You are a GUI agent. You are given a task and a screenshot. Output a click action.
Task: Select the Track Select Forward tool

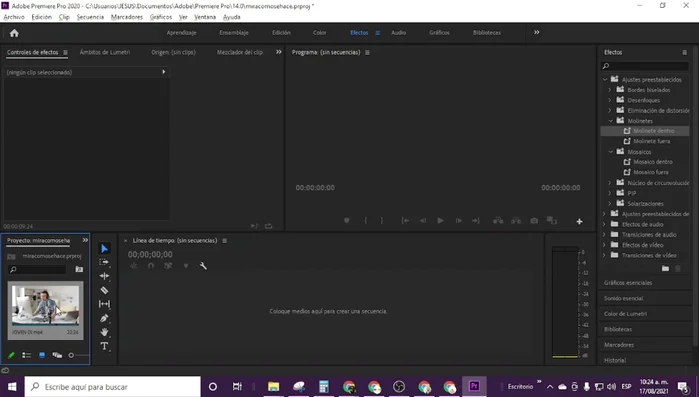104,262
